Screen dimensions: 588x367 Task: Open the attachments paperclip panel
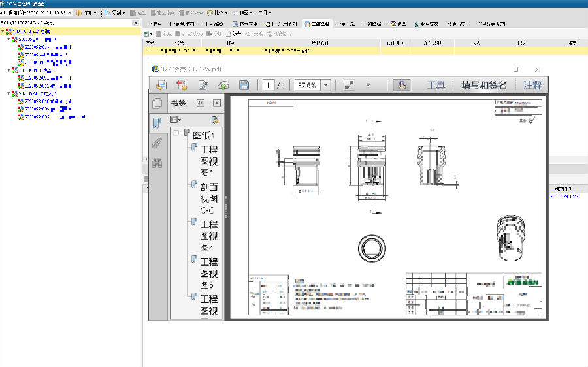[157, 143]
